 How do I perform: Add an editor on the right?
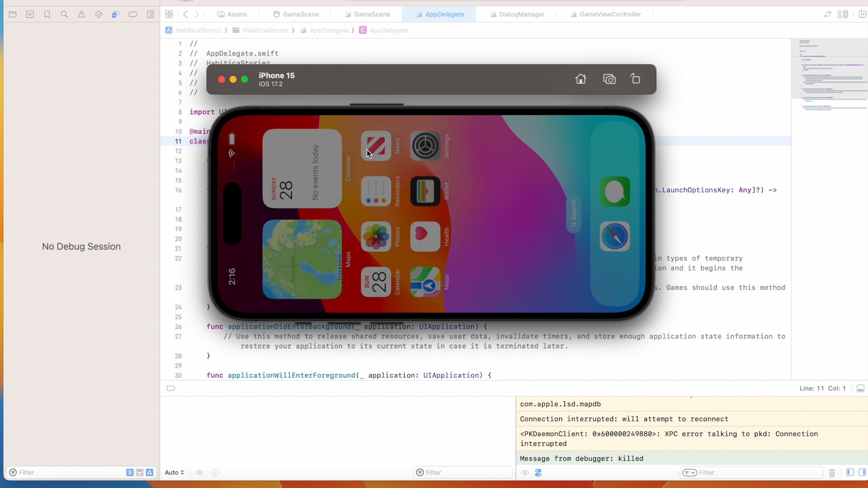[863, 14]
